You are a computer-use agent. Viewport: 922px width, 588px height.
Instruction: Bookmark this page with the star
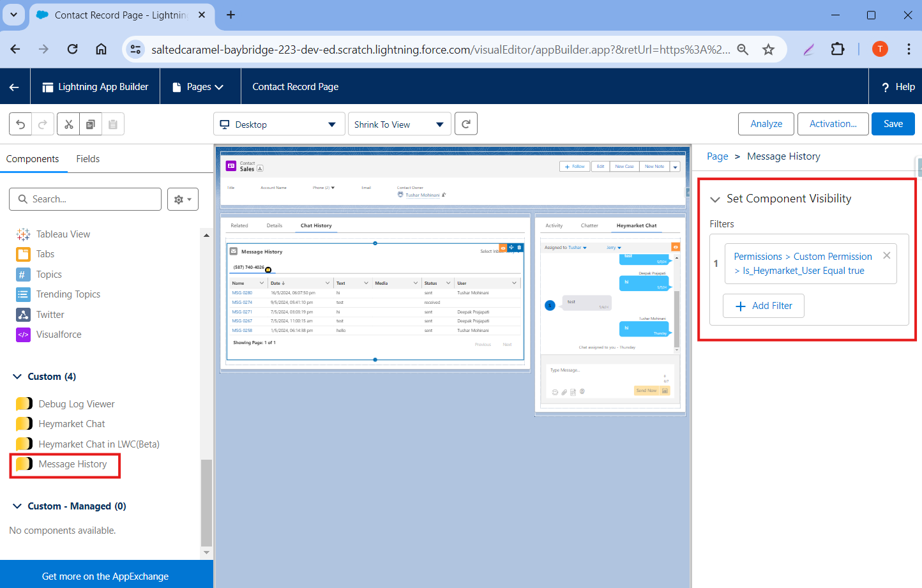[768, 49]
